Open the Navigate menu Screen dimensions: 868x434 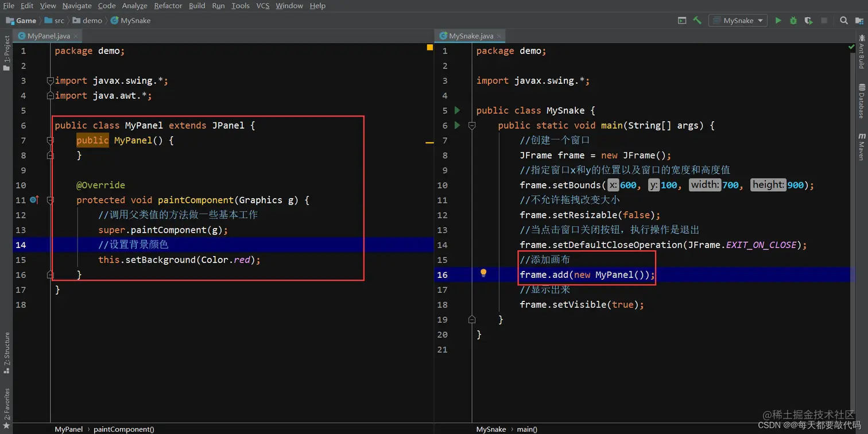coord(77,6)
